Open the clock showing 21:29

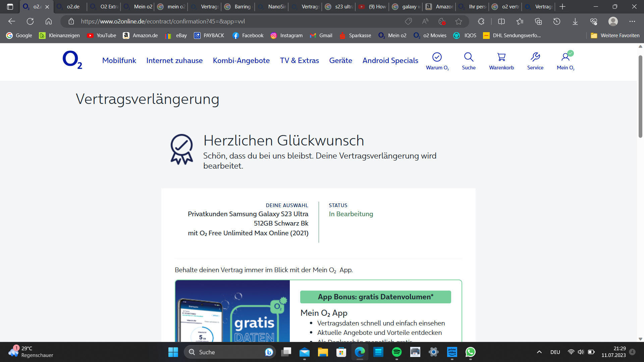613,352
